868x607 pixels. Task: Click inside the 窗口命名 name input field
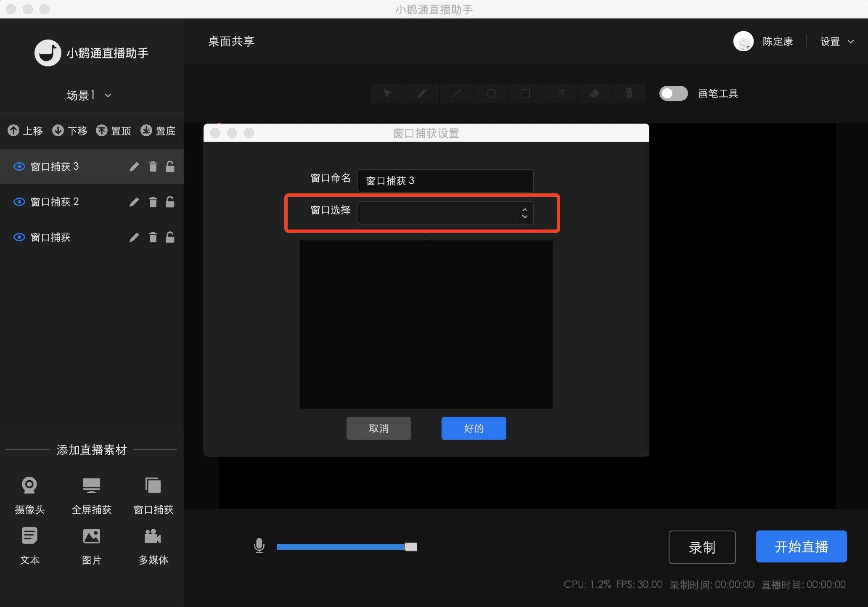tap(445, 180)
